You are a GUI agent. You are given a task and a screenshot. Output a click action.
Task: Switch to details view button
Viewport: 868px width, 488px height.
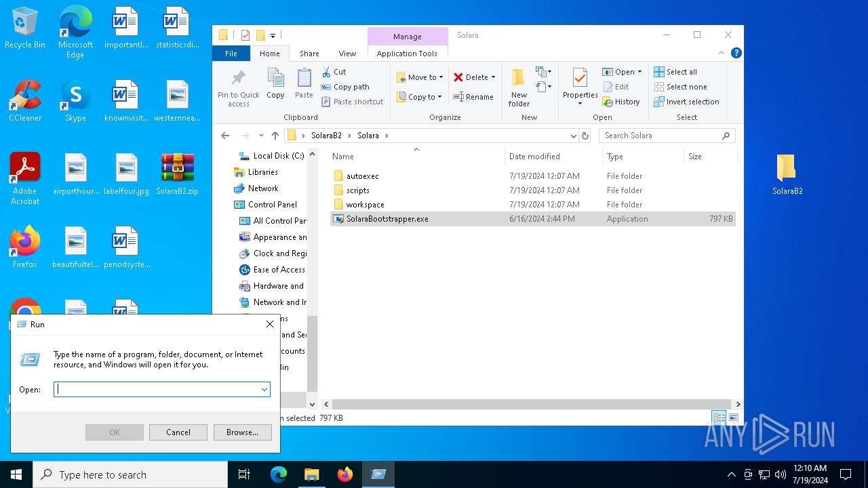719,418
